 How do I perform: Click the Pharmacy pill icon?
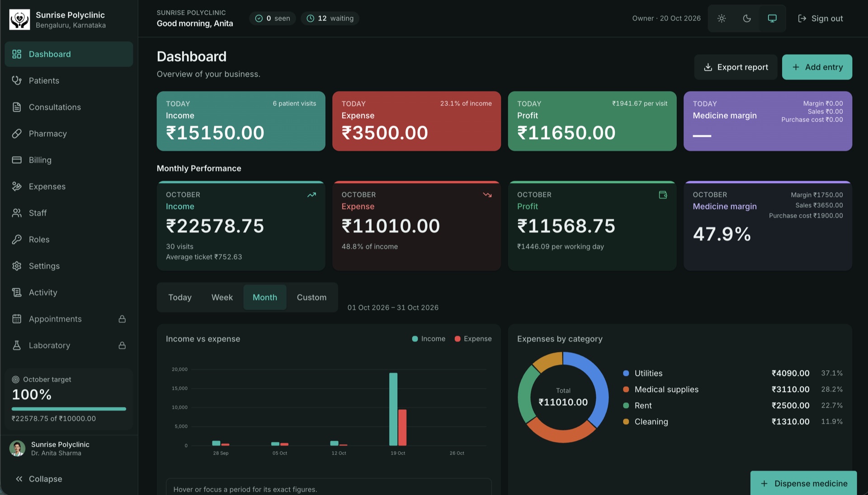[x=17, y=133]
